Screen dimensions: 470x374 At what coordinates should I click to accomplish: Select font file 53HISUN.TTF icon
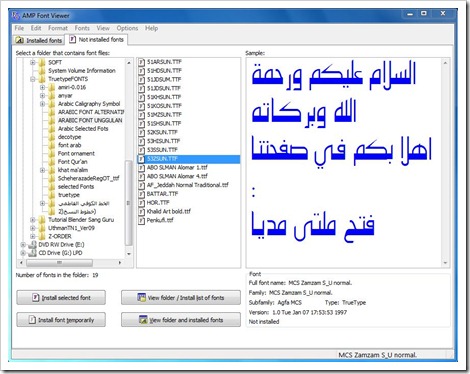tap(142, 141)
